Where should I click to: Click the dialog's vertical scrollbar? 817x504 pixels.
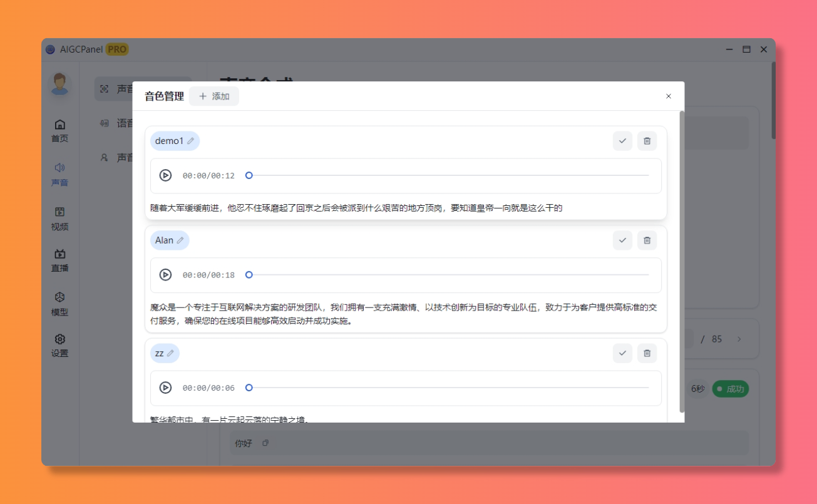pos(682,262)
